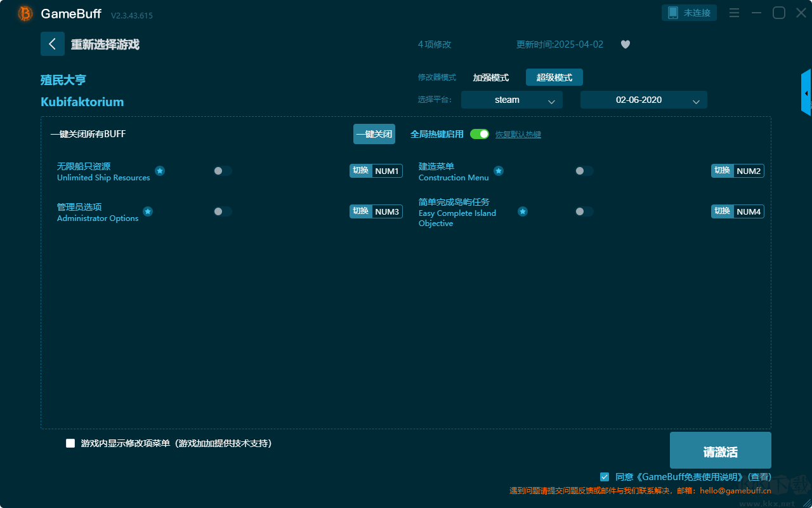812x508 pixels.
Task: Star the Administrator Options cheat
Action: 148,211
